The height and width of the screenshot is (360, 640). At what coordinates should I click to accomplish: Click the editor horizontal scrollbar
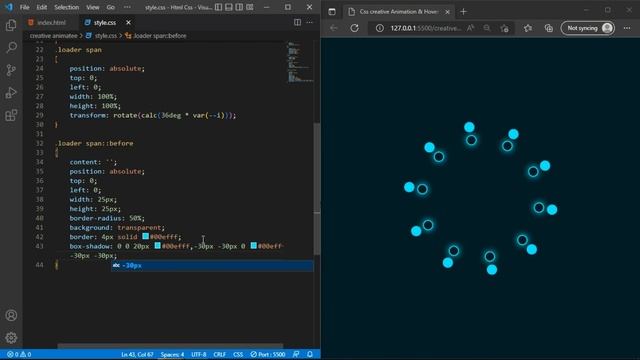[170, 346]
